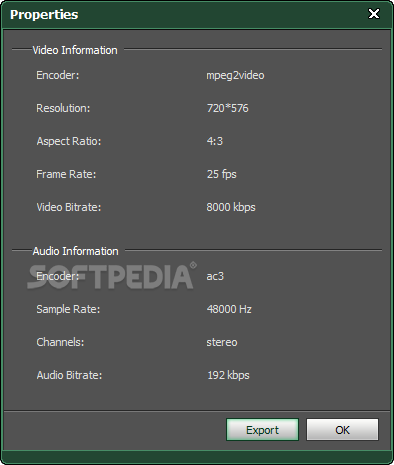Confirm the dialog with OK

click(x=342, y=430)
